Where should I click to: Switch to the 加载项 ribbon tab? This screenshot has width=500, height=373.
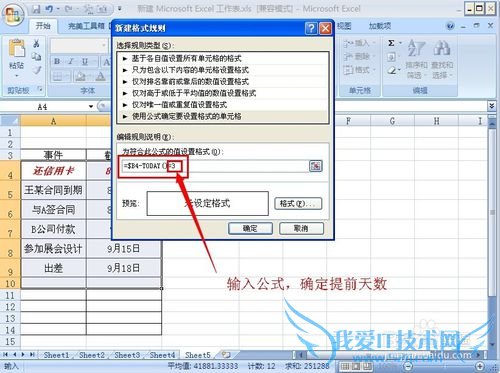click(380, 26)
